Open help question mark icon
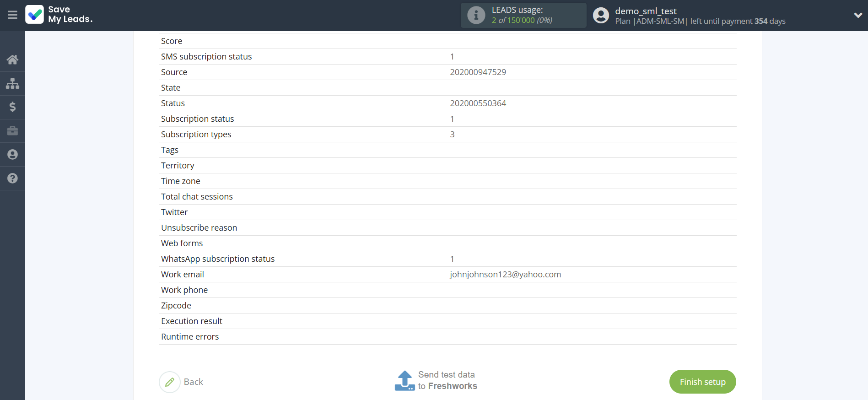The image size is (868, 400). (x=12, y=178)
